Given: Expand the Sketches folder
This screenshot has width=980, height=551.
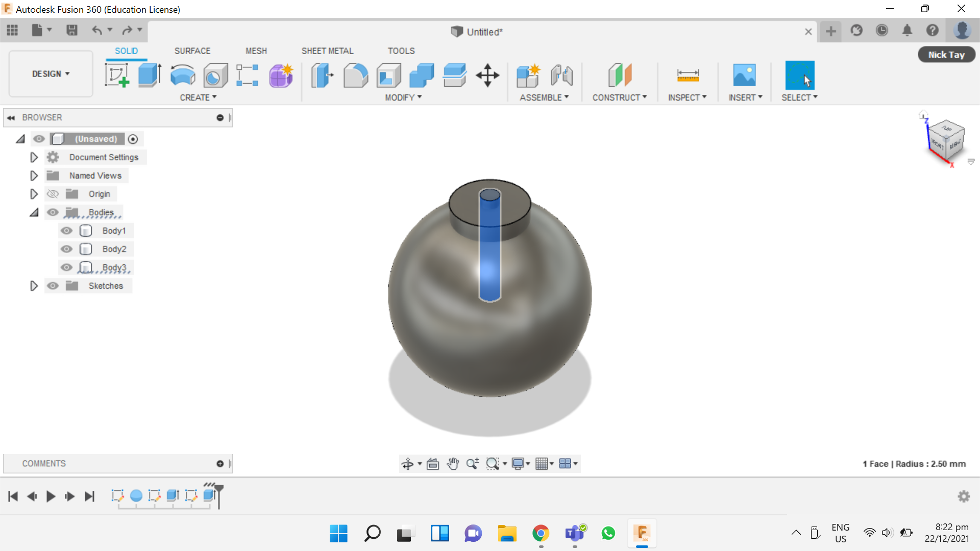Looking at the screenshot, I should [34, 286].
